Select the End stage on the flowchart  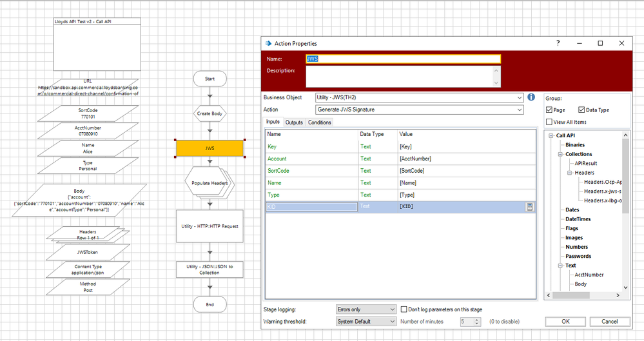210,304
